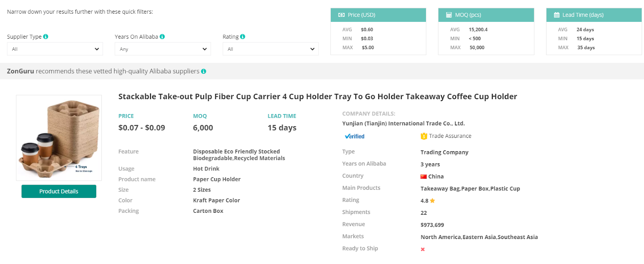Click the cup carrier product thumbnail
Viewport: 644px width, 264px height.
58,137
